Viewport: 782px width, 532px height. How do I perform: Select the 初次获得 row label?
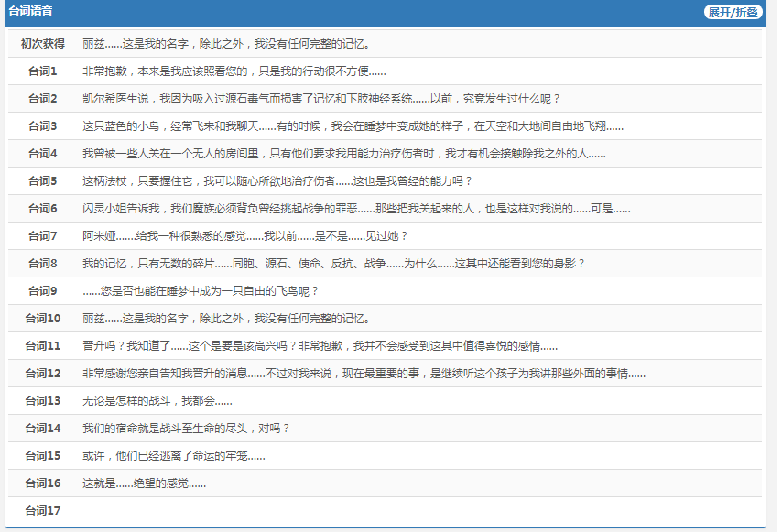pyautogui.click(x=43, y=44)
